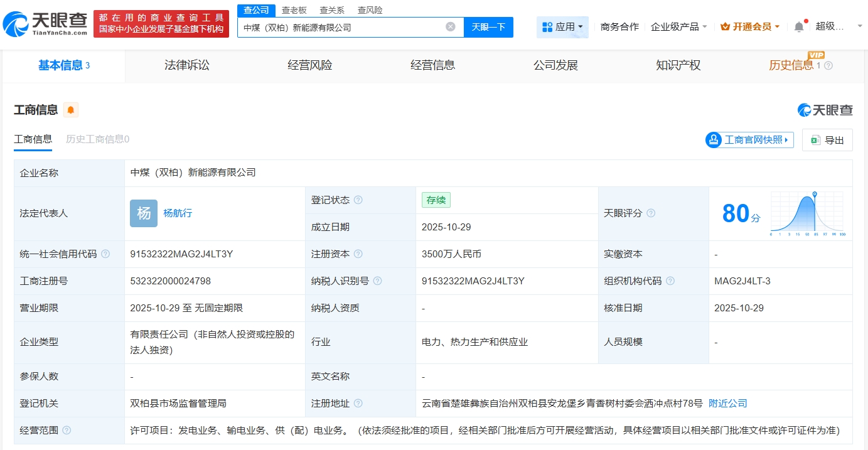Open the 应用 dropdown menu
This screenshot has height=450, width=868.
pyautogui.click(x=562, y=27)
